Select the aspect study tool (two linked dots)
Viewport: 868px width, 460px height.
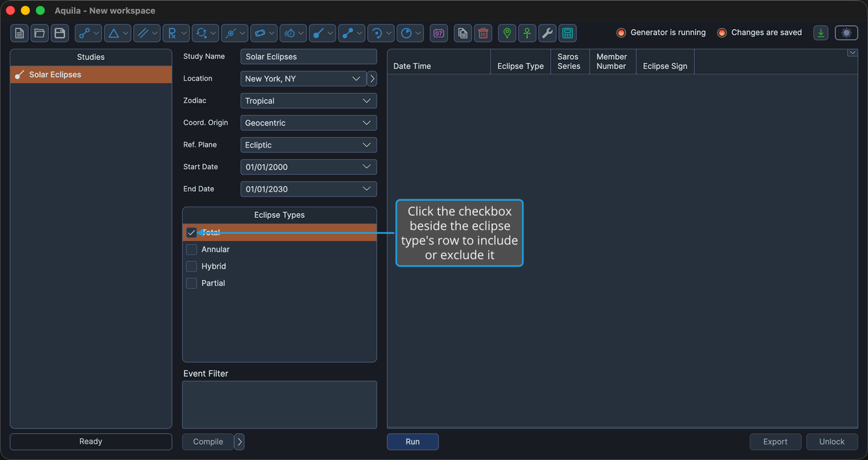(84, 33)
